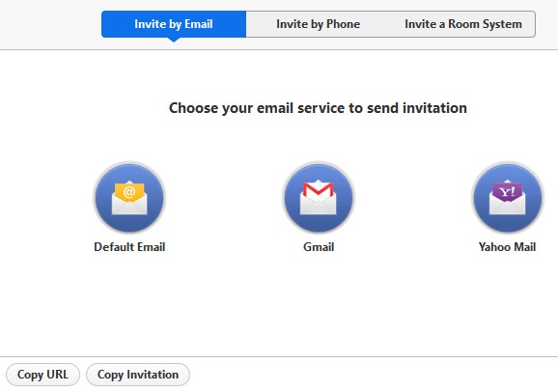The image size is (558, 392).
Task: Pick the Yahoo Mail envelope icon
Action: click(508, 198)
